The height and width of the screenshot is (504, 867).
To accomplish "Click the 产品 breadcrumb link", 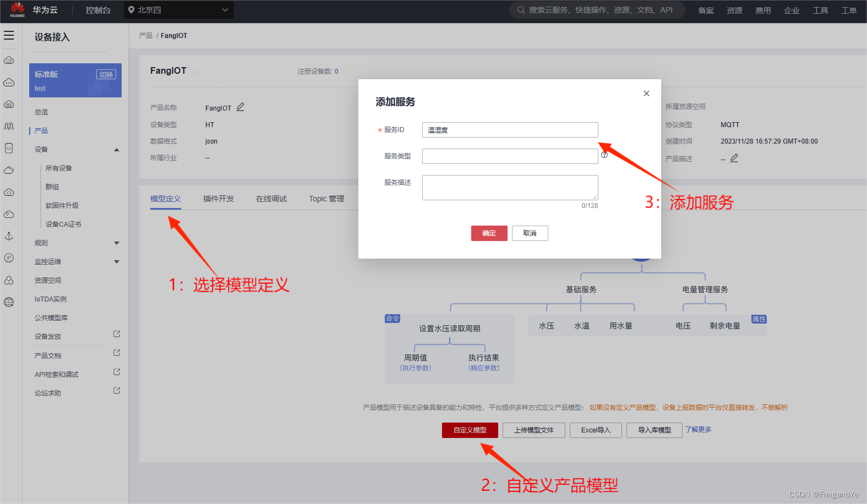I will coord(146,36).
